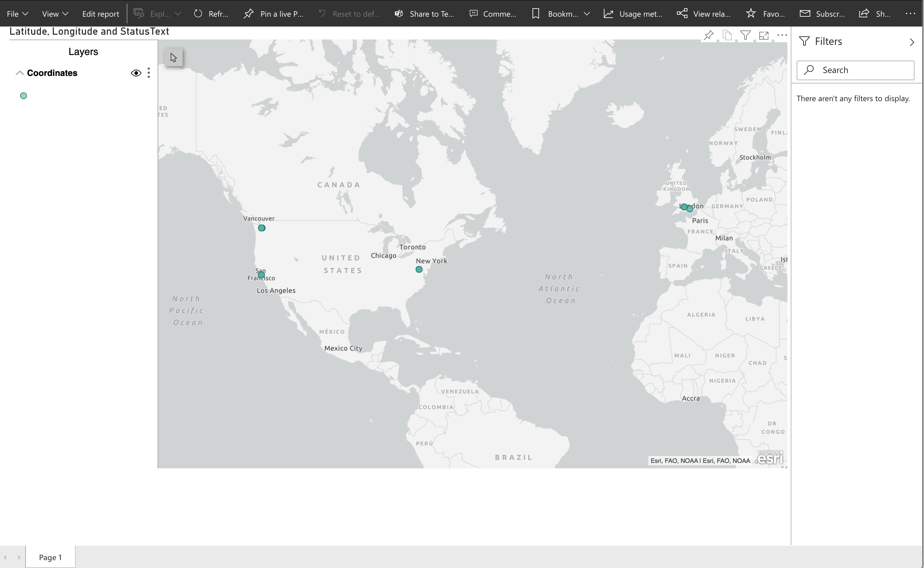
Task: Pin the visual using pushpin icon
Action: click(x=709, y=35)
